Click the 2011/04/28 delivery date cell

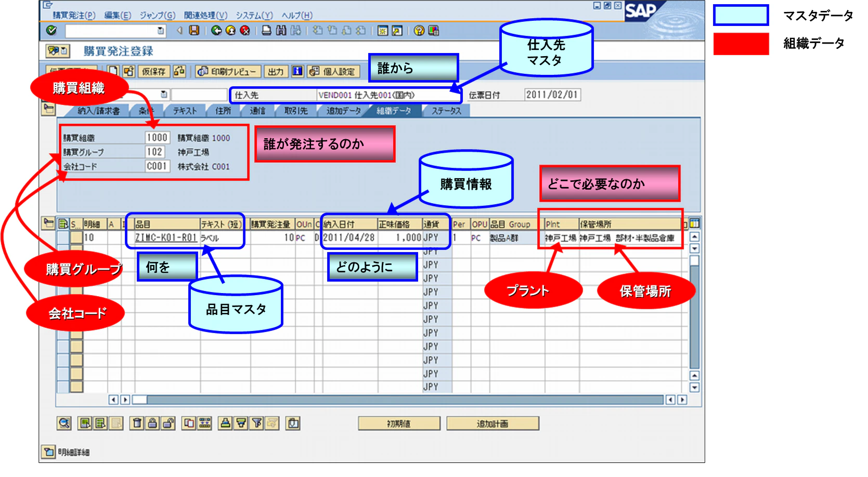349,237
